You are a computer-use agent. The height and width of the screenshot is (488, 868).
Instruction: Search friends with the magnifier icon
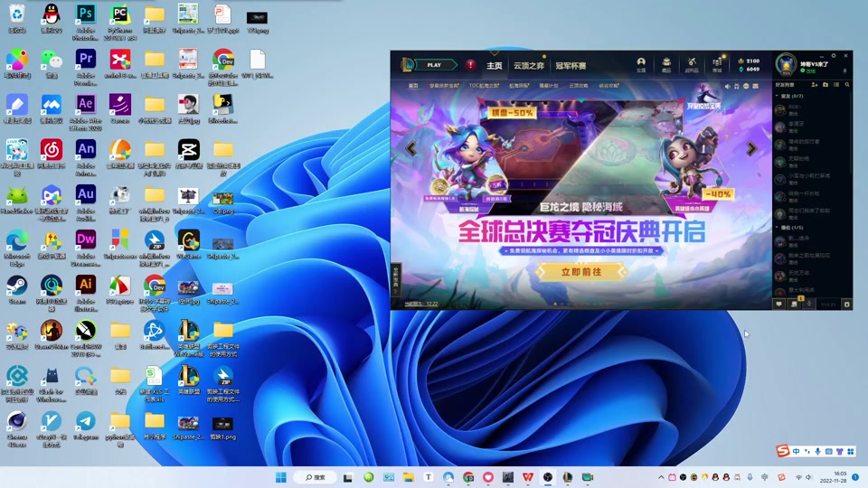(847, 85)
